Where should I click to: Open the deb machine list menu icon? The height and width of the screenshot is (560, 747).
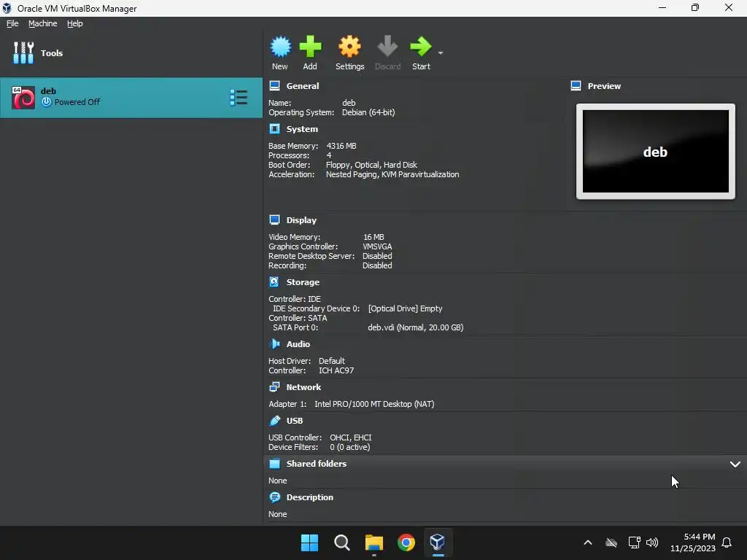point(239,98)
